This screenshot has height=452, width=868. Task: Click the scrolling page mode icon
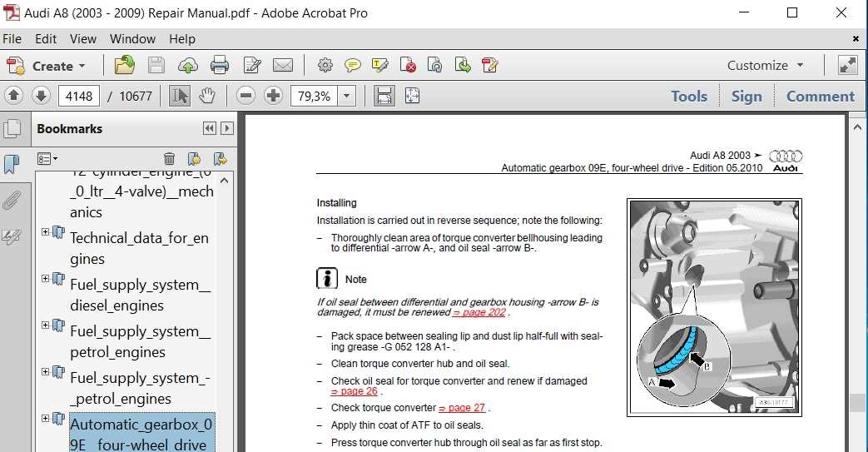coord(384,96)
